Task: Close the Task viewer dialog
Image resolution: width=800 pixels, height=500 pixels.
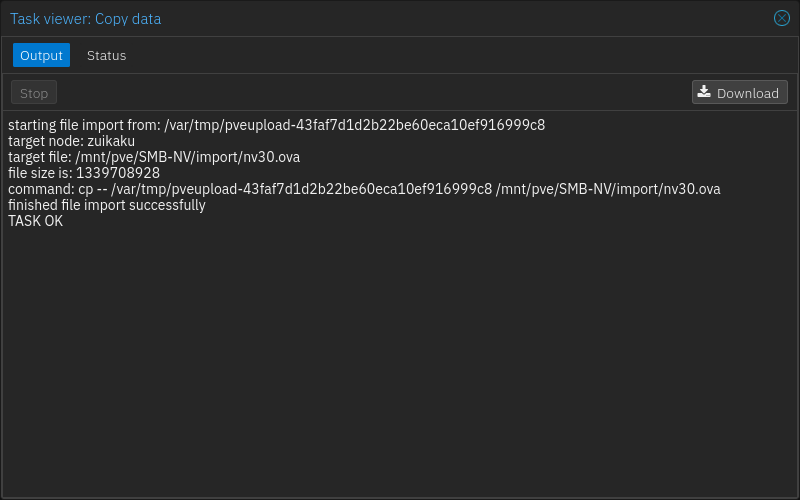Action: (782, 18)
